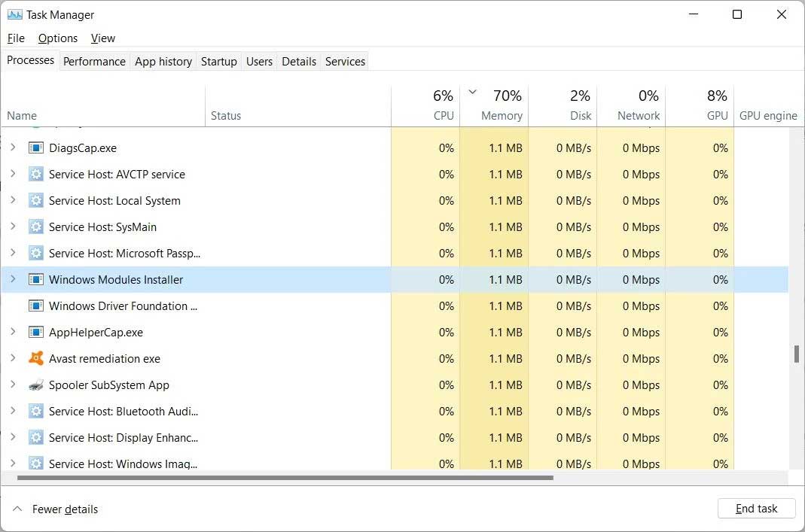Open the Memory column sort dropdown
The width and height of the screenshot is (805, 532).
click(473, 91)
